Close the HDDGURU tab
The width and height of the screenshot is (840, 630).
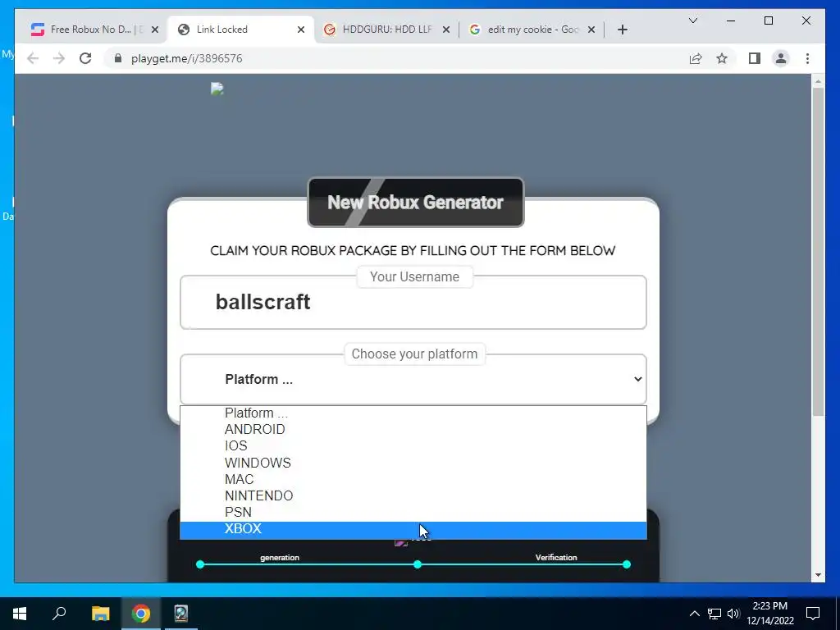445,30
